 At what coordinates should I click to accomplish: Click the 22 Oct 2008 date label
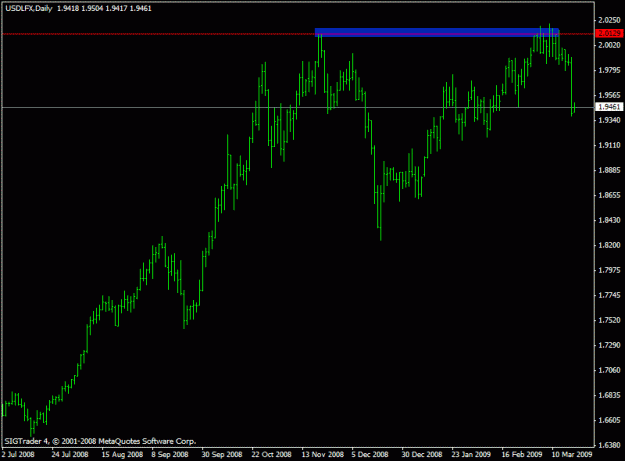point(272,454)
